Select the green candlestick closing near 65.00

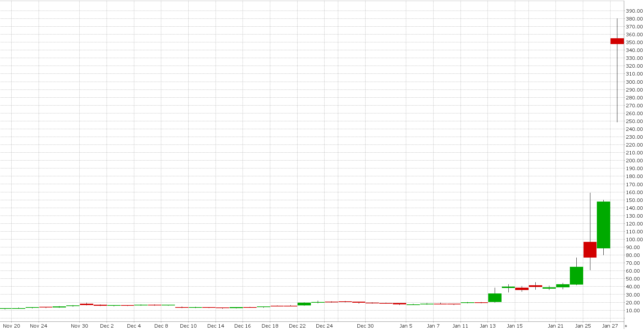tap(576, 276)
